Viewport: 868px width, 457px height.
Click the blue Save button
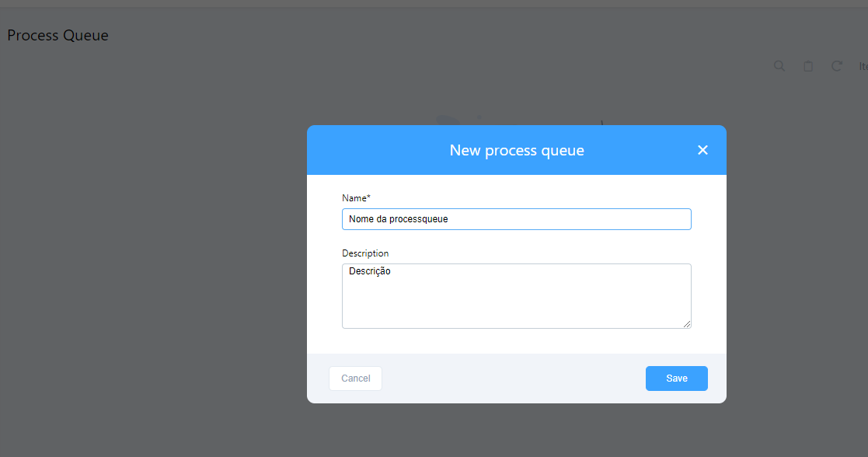click(x=676, y=379)
